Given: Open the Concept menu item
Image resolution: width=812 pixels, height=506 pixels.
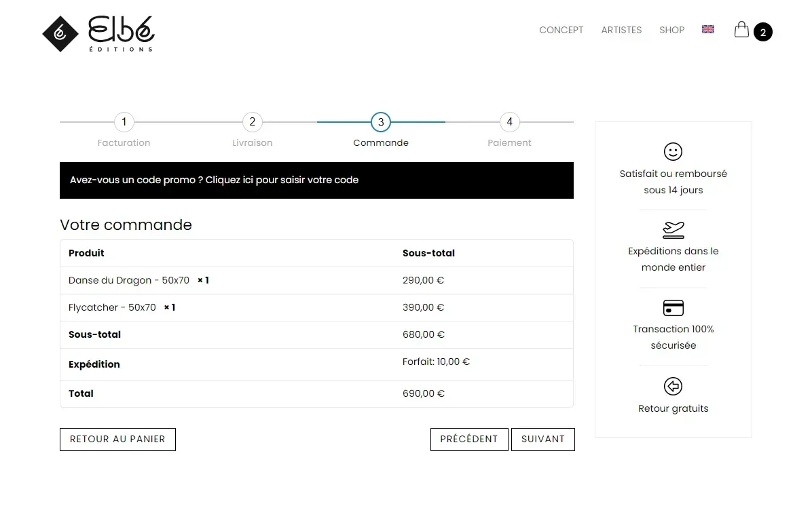Looking at the screenshot, I should [561, 30].
